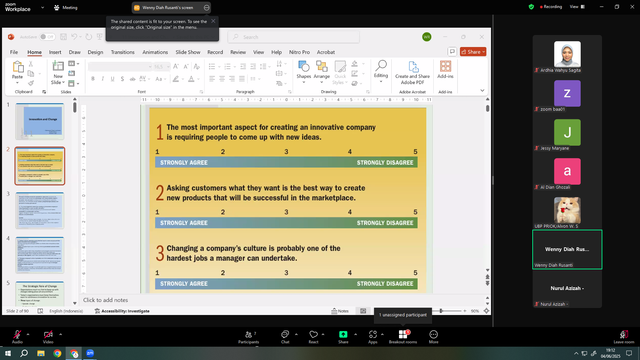Click the PowerPoint zoom slider handle
Viewport: 640px width, 360px height.
pyautogui.click(x=441, y=311)
